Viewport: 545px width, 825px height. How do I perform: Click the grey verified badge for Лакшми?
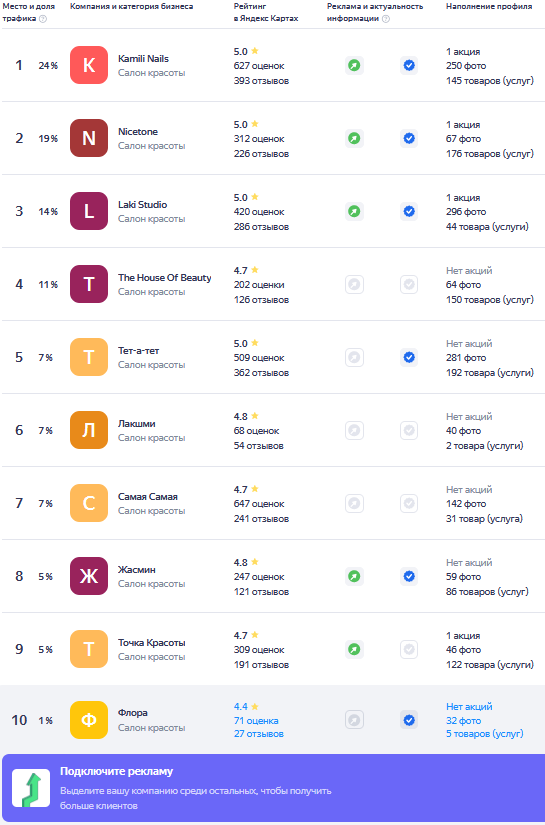[409, 430]
